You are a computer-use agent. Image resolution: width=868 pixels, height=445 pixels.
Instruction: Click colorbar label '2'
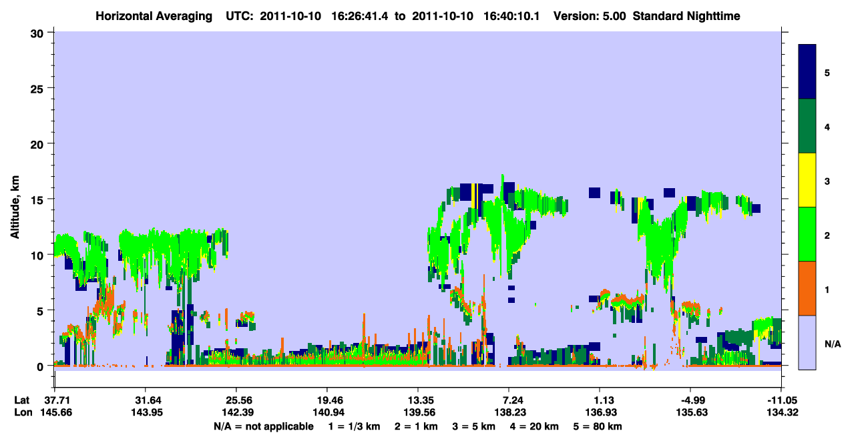point(827,234)
